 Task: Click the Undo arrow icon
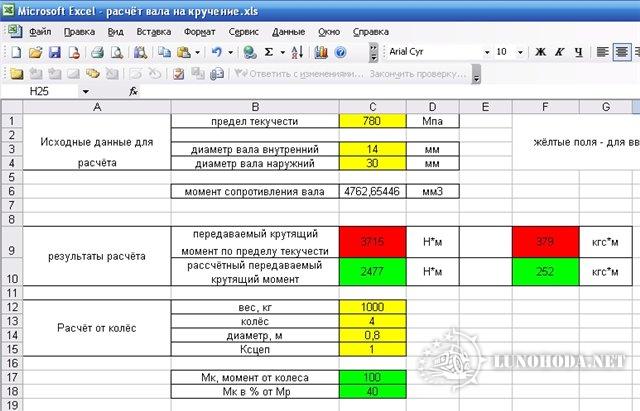[x=215, y=52]
